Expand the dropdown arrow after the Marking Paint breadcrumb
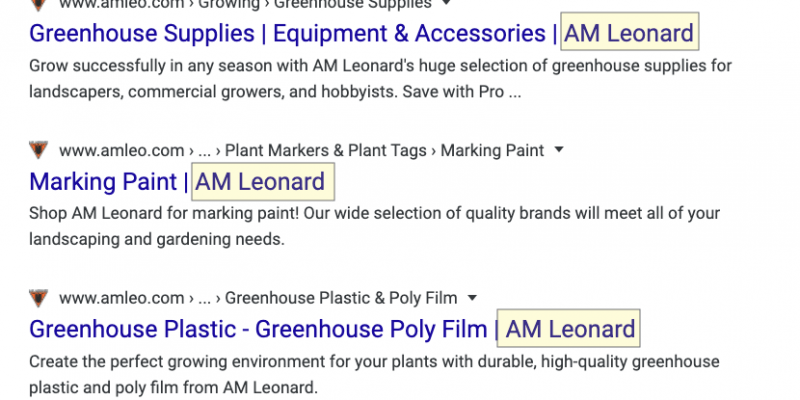Screen dimensions: 800x400 (x=559, y=151)
